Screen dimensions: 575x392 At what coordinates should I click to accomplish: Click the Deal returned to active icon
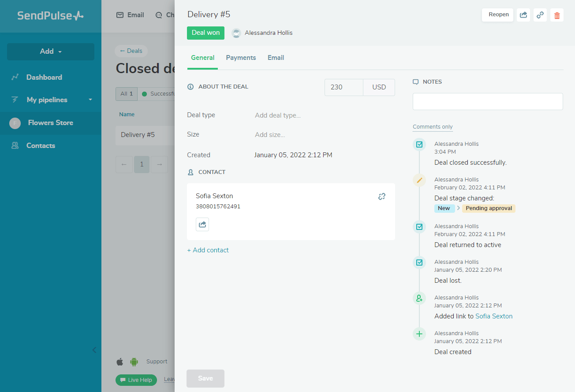419,226
